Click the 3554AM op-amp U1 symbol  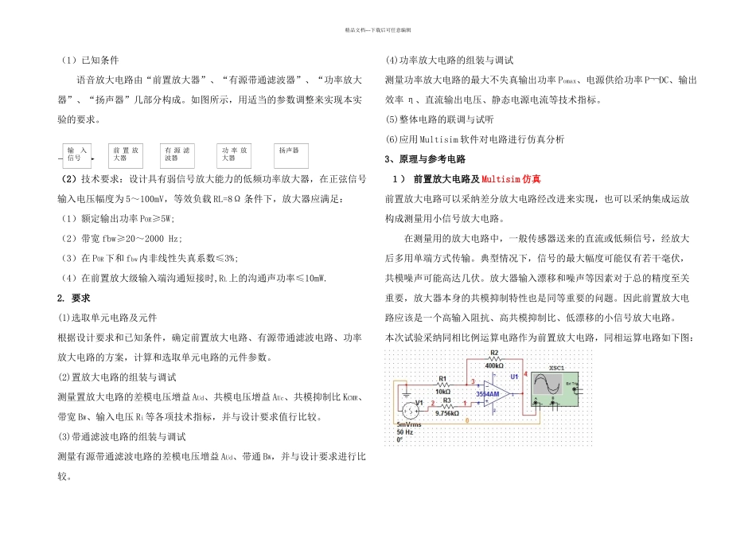(x=497, y=393)
